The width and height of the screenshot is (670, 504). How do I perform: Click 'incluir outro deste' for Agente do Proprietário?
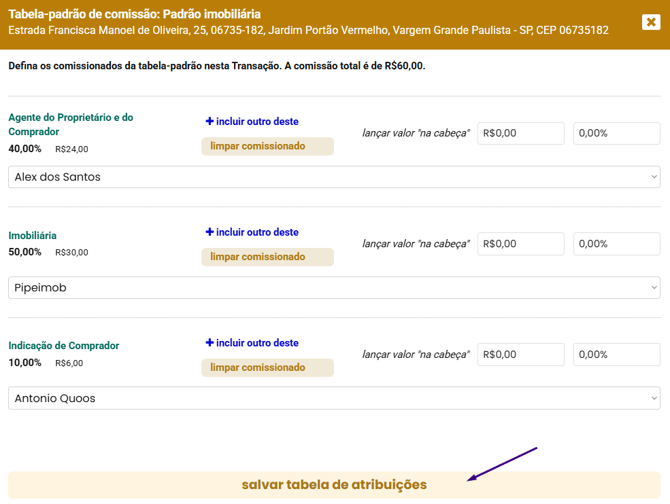pos(257,122)
